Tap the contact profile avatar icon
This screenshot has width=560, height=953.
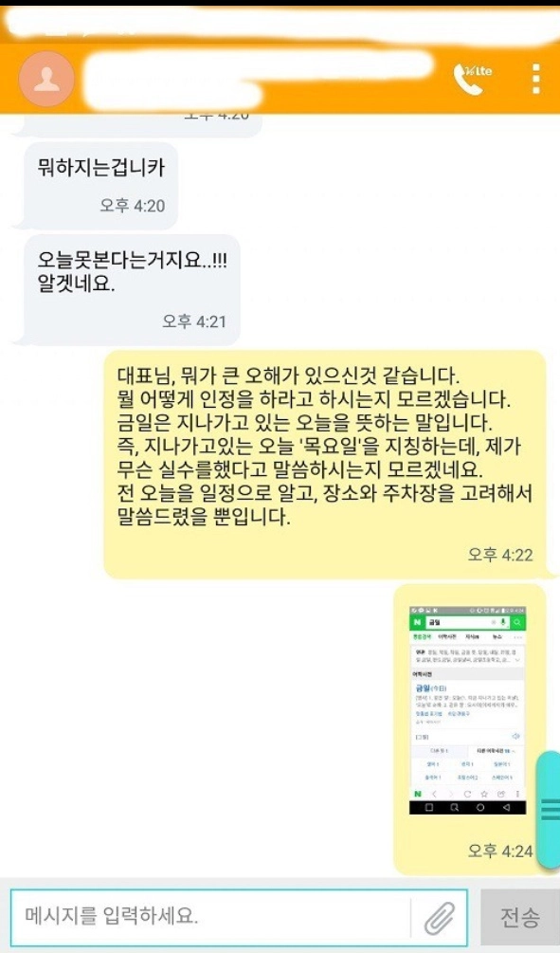(x=46, y=80)
